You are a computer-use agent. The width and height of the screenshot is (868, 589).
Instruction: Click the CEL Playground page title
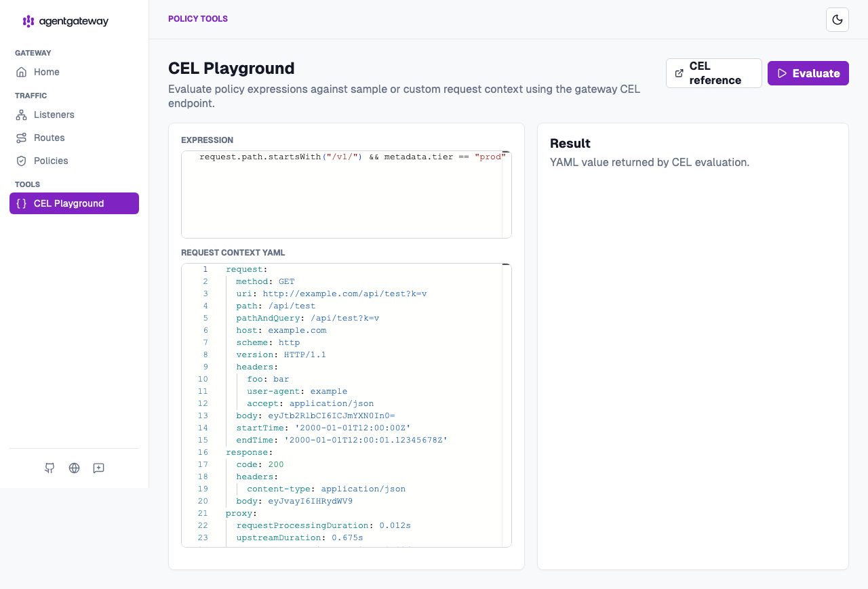tap(231, 68)
